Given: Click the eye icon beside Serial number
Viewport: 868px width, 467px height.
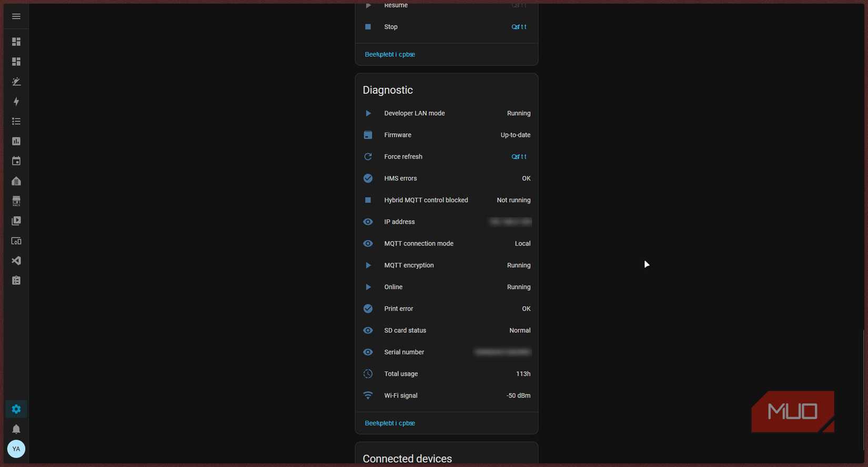Looking at the screenshot, I should (x=368, y=352).
